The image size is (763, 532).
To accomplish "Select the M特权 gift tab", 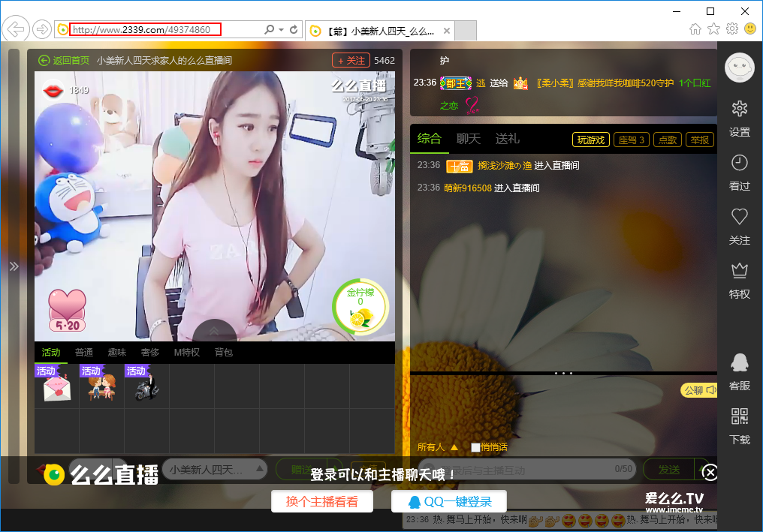I will 187,352.
